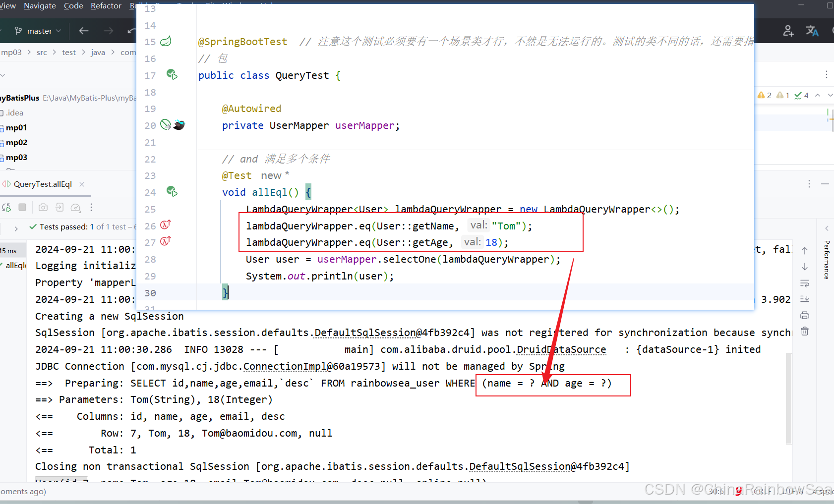Open the Performance side panel

[827, 260]
